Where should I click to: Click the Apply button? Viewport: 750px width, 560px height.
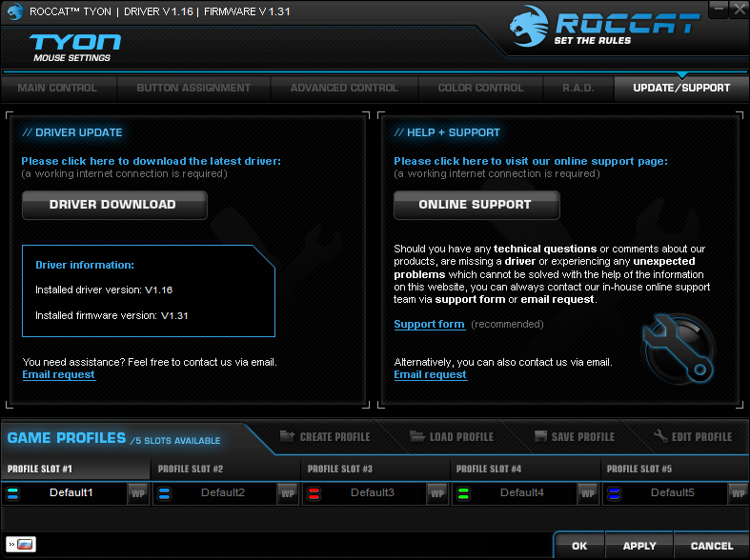[639, 546]
